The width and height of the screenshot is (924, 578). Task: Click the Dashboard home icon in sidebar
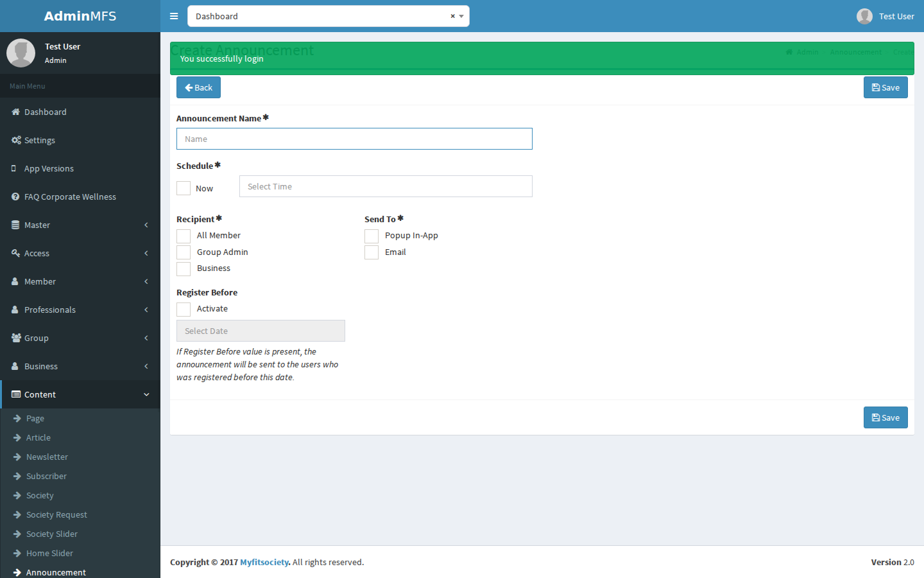(15, 112)
